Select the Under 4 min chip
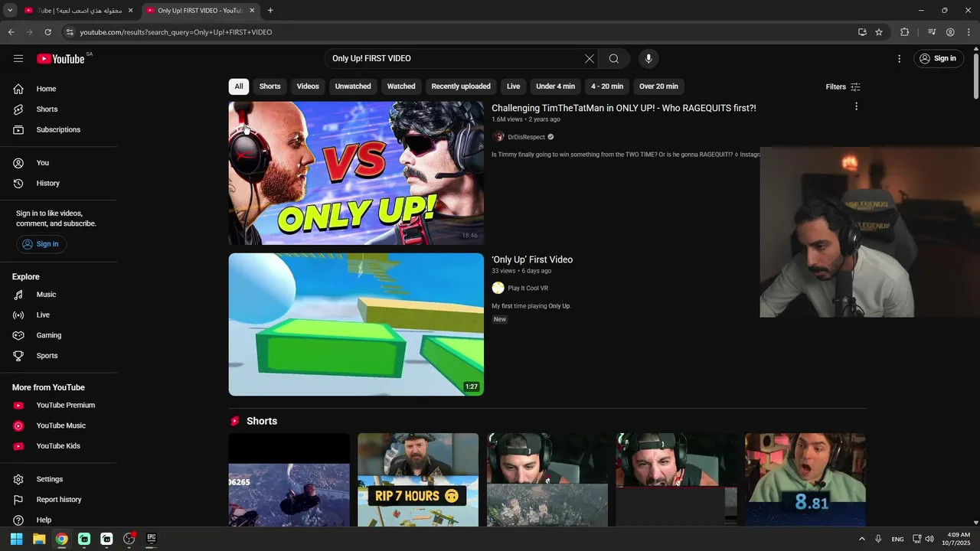The height and width of the screenshot is (551, 980). click(555, 86)
